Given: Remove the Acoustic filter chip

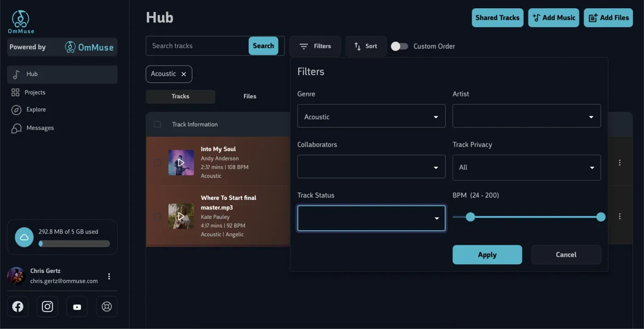Looking at the screenshot, I should 184,74.
